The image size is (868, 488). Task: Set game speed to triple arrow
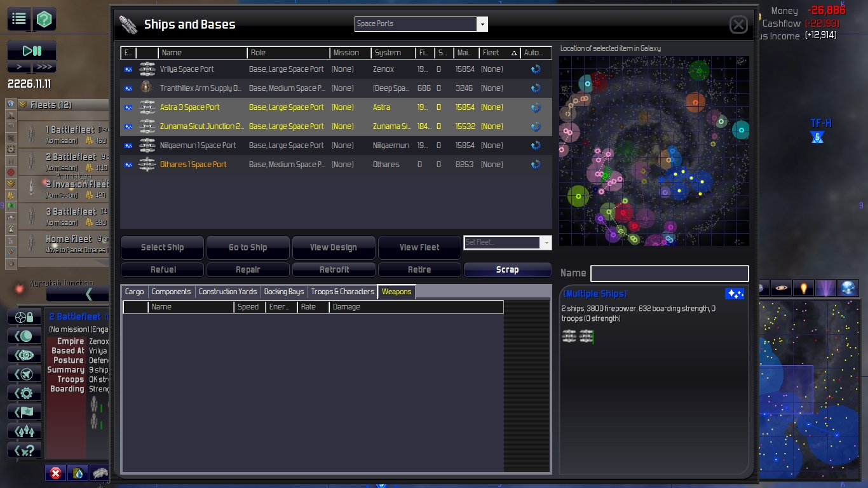44,67
